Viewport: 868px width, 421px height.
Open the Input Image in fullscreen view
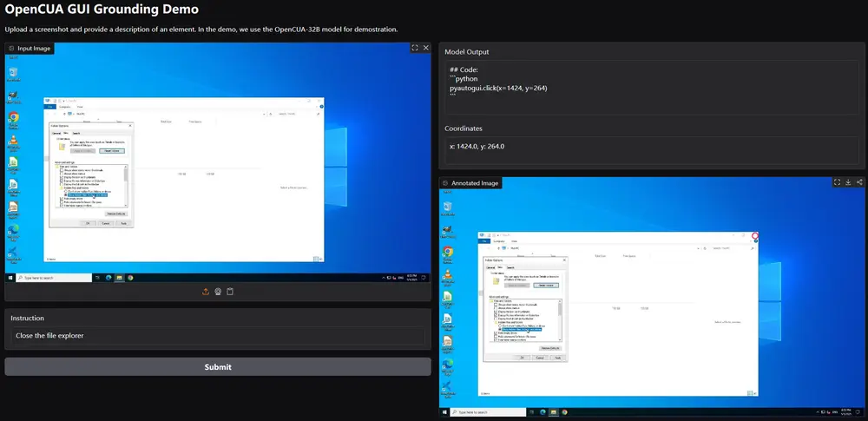(415, 49)
